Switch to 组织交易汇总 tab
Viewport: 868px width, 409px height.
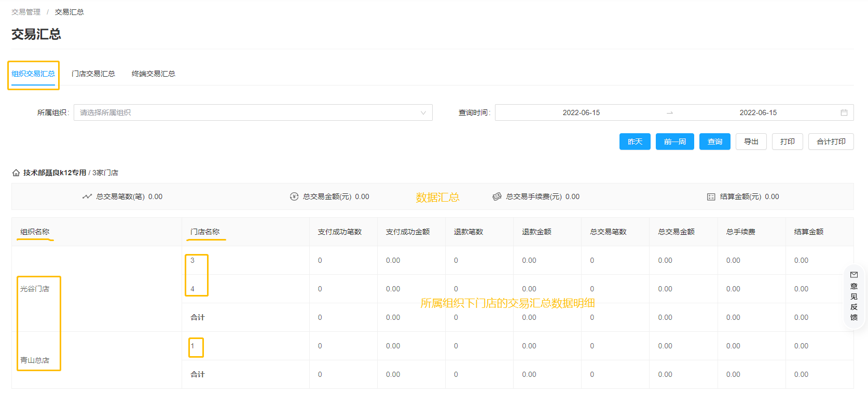click(x=33, y=74)
